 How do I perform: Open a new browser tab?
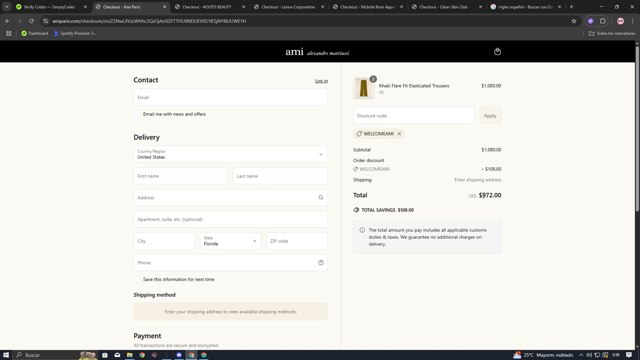[571, 7]
